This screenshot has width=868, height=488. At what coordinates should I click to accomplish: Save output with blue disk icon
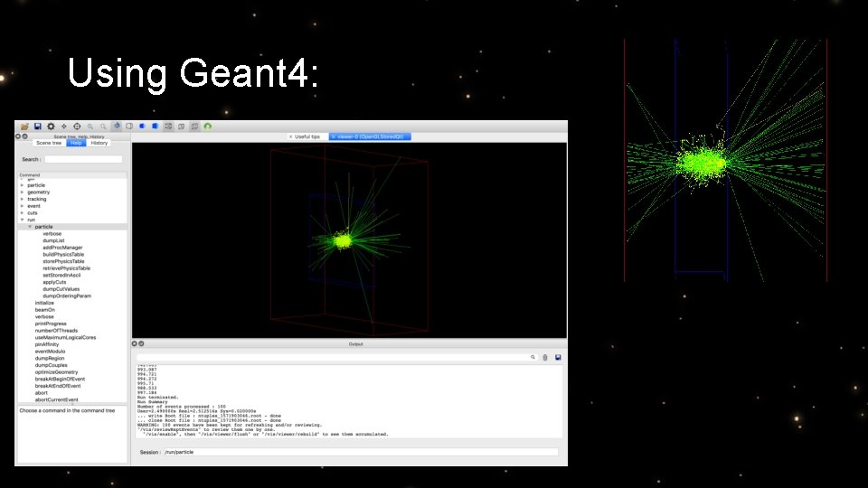click(x=558, y=358)
